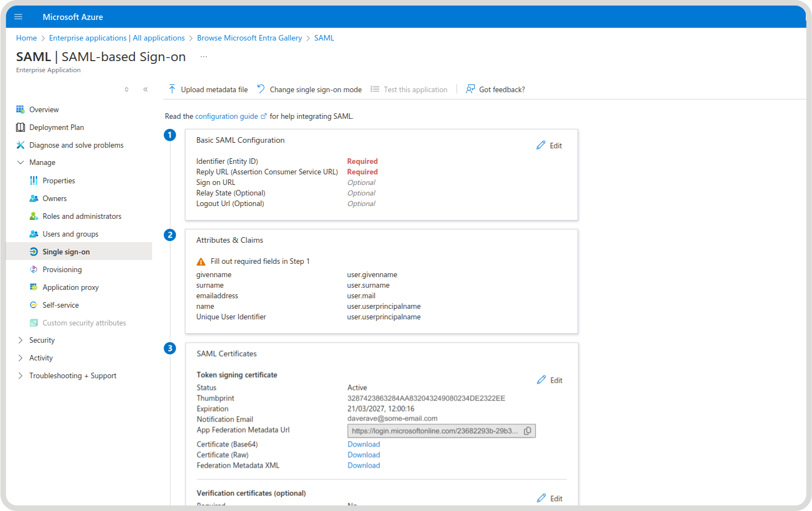Viewport: 812px width, 511px height.
Task: Click Got feedback?
Action: [495, 89]
